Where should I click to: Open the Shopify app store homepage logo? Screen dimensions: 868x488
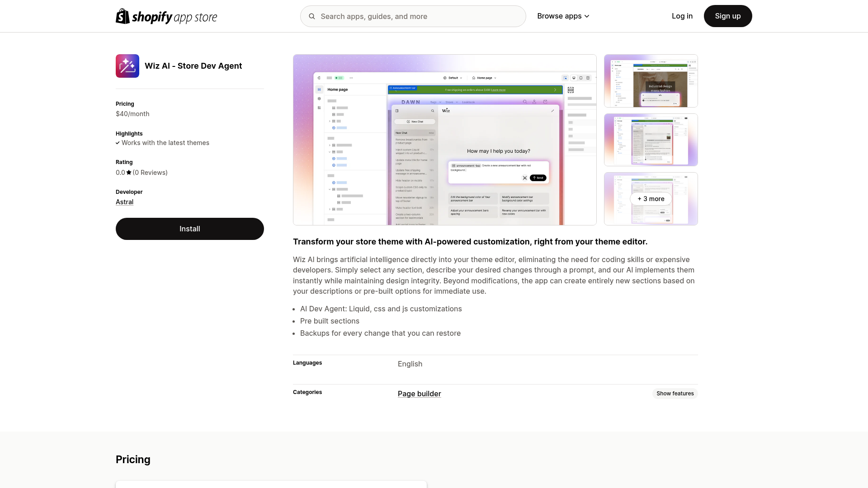point(166,16)
